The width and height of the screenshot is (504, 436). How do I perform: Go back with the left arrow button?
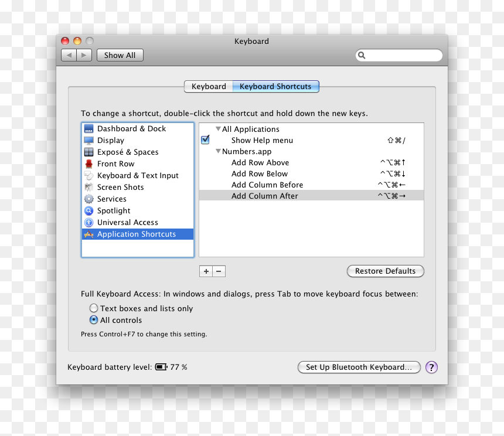69,55
